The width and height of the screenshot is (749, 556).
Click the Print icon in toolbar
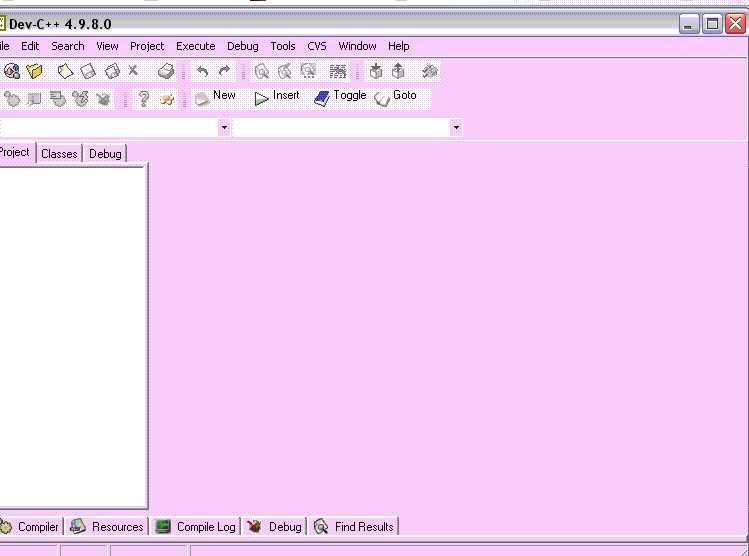point(166,71)
